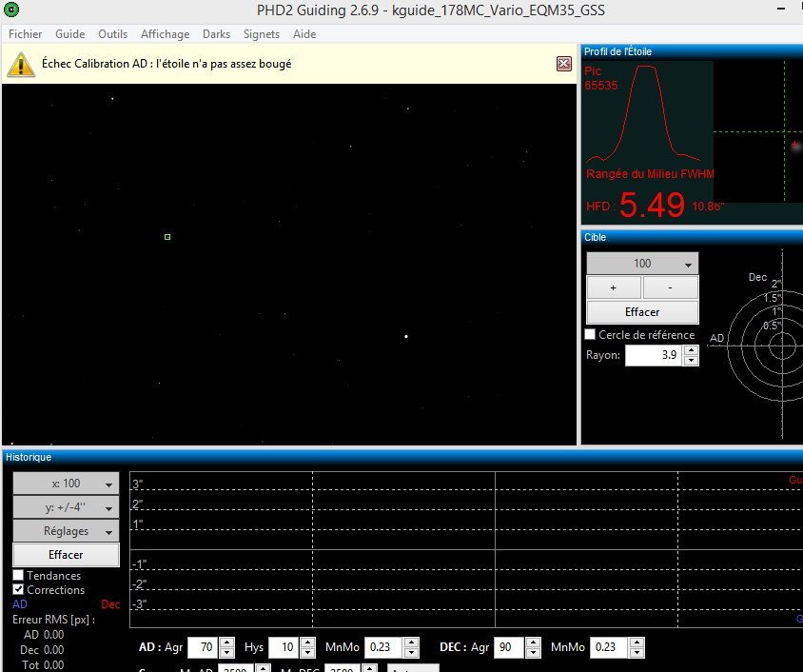Screen dimensions: 803x672
Task: Enable the 'Cercle de référence' checkbox
Action: pos(590,334)
